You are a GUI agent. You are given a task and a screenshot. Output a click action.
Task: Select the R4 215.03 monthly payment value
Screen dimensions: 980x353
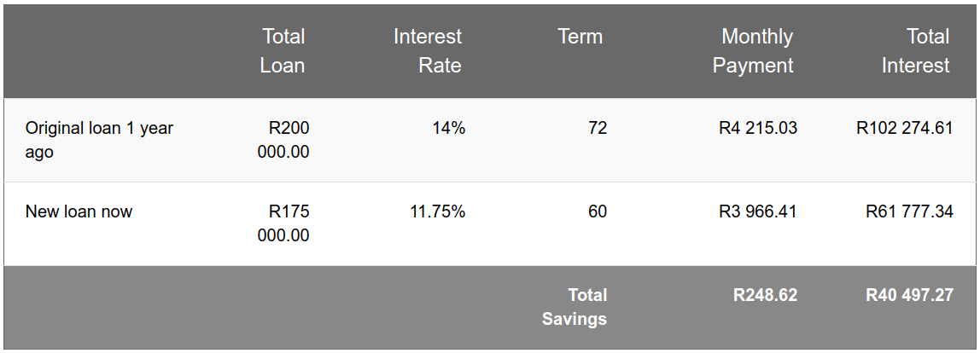tap(758, 128)
